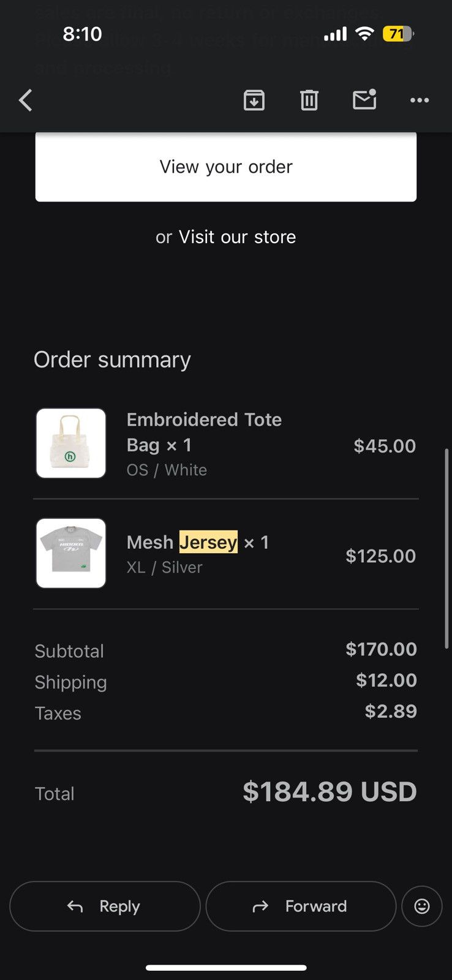Viewport: 452px width, 980px height.
Task: Click the View your order button
Action: point(226,167)
